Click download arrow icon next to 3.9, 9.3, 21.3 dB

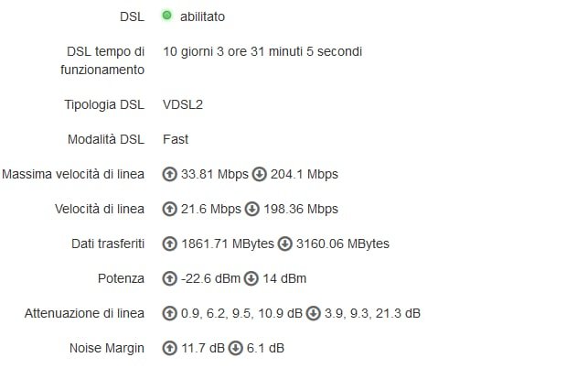coord(313,313)
